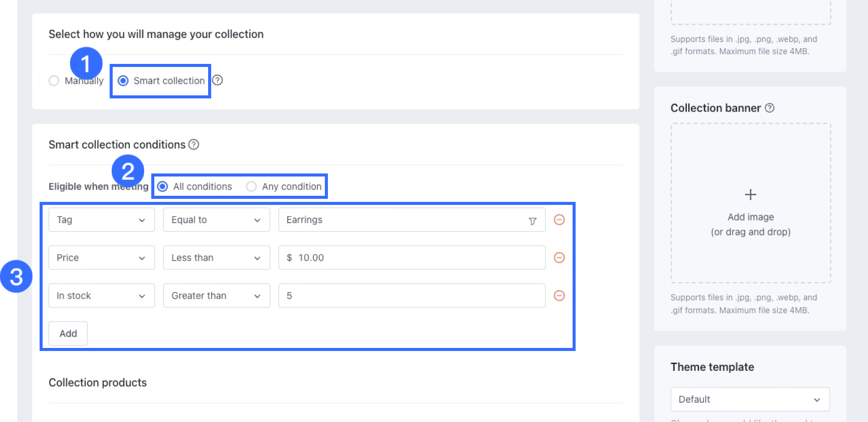Remove the In stock condition row
Screen dimensions: 868x422
(559, 296)
